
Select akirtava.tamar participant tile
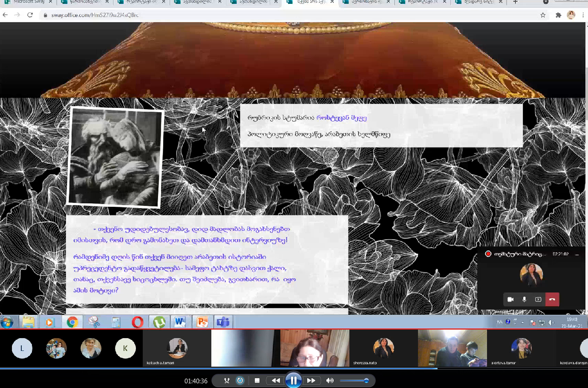[x=521, y=348]
